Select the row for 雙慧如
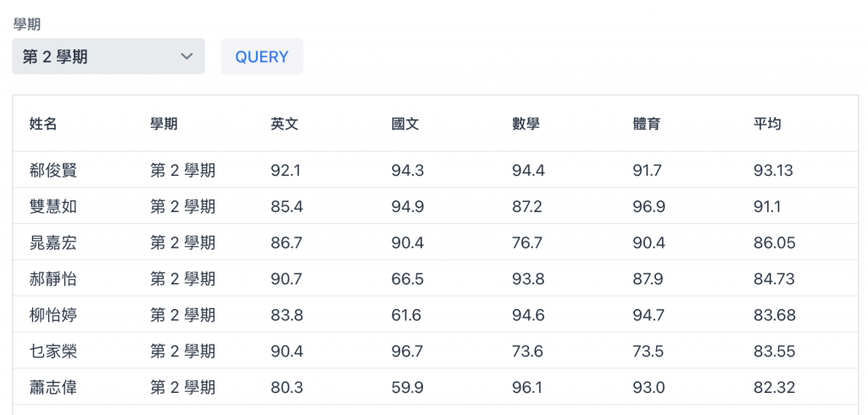Viewport: 868px width, 415px height. (x=435, y=206)
